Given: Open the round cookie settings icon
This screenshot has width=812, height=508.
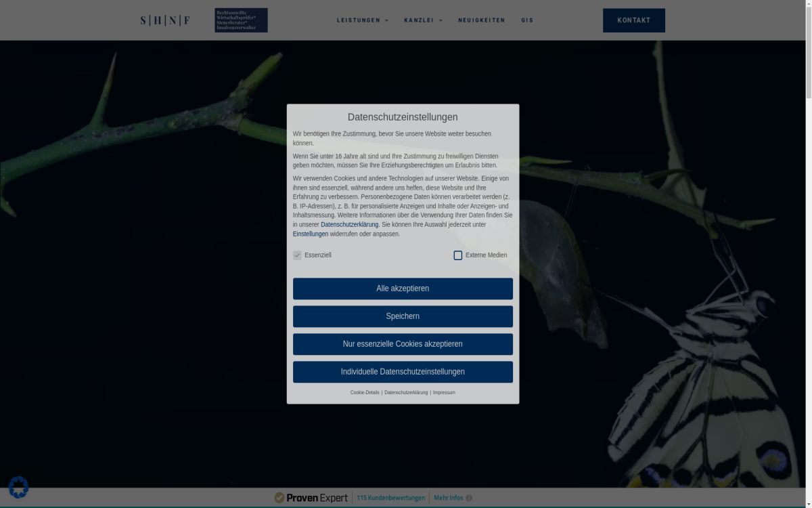Looking at the screenshot, I should 18,487.
